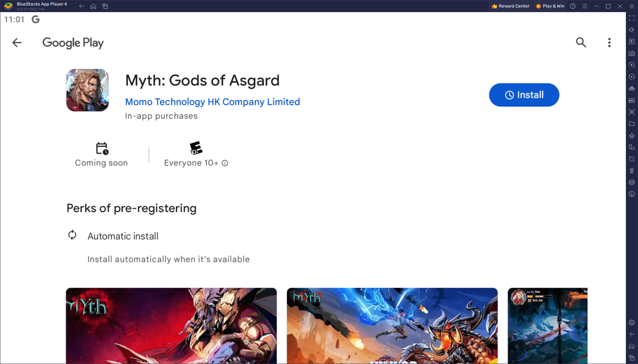638x364 pixels.
Task: Rotate the screen using sidebar icon
Action: pyautogui.click(x=632, y=159)
